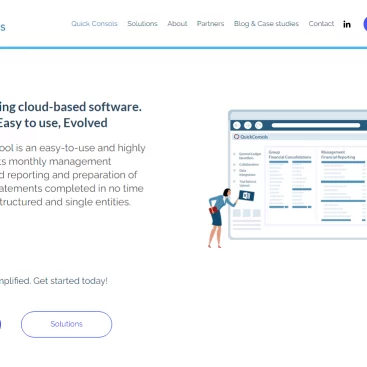Click the 'Get started today!' text
367x367 pixels.
(x=70, y=281)
